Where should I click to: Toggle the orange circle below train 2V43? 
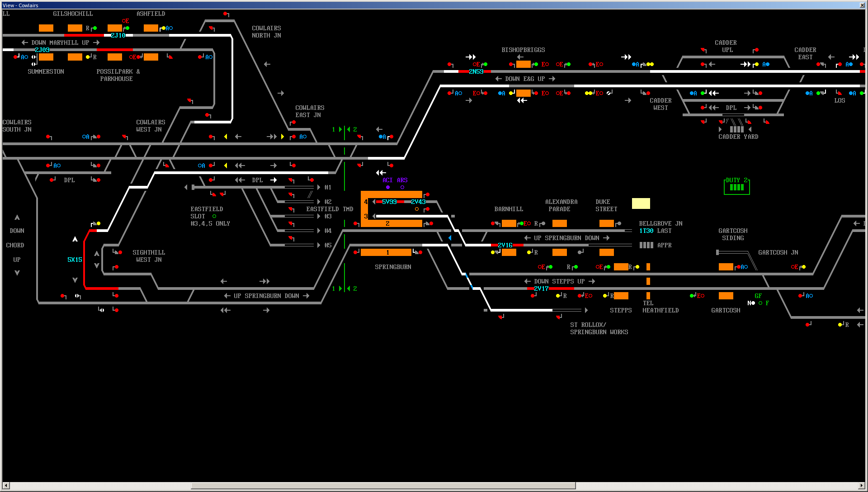click(417, 209)
